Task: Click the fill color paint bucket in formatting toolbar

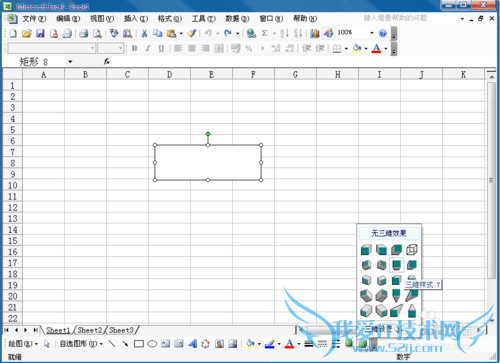Action: point(356,48)
